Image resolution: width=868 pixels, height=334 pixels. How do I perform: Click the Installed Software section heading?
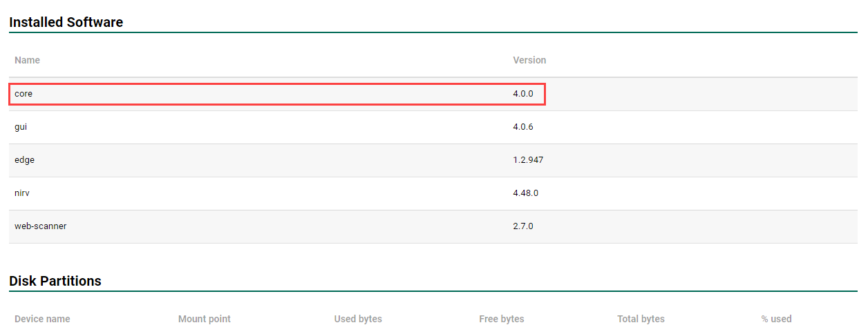point(66,22)
